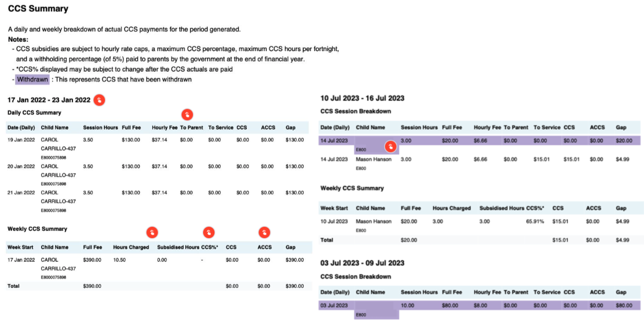Image resolution: width=644 pixels, height=325 pixels.
Task: Click the purple Withdrawn legend label
Action: pos(32,79)
